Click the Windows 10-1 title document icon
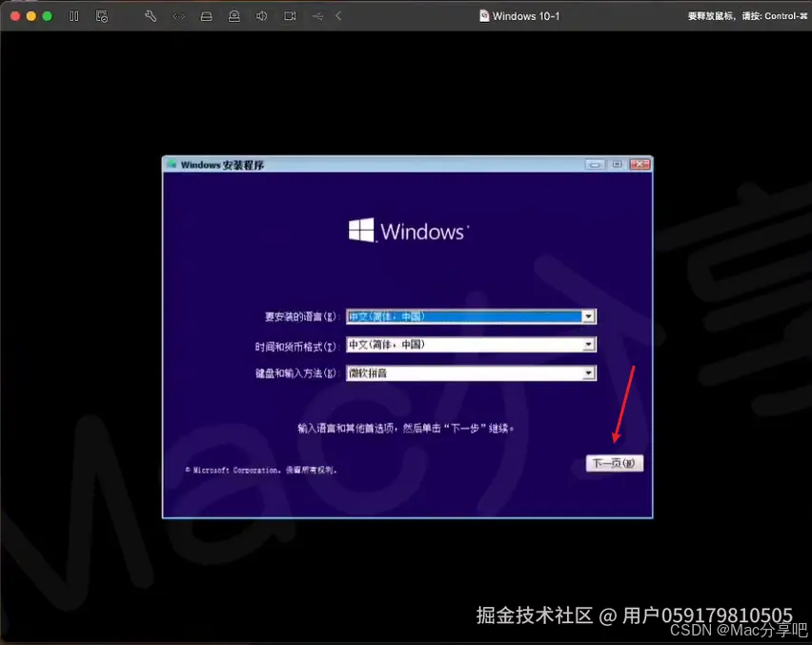 click(484, 16)
